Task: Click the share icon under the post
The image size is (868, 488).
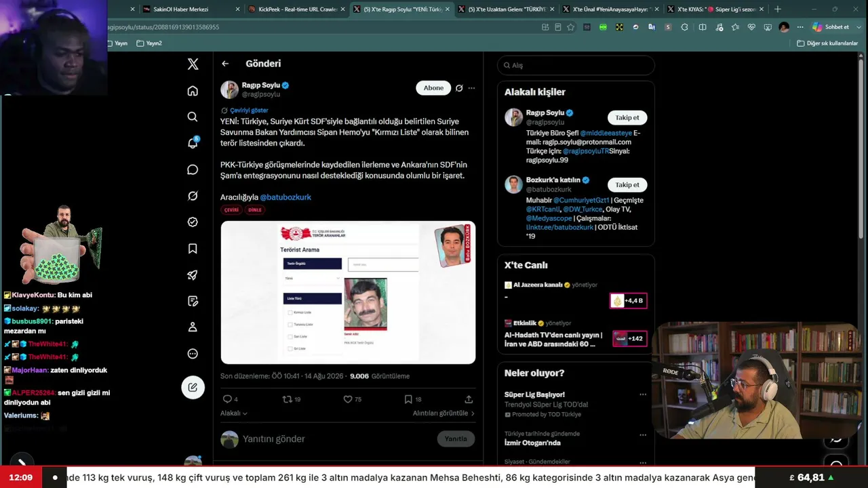Action: click(469, 399)
